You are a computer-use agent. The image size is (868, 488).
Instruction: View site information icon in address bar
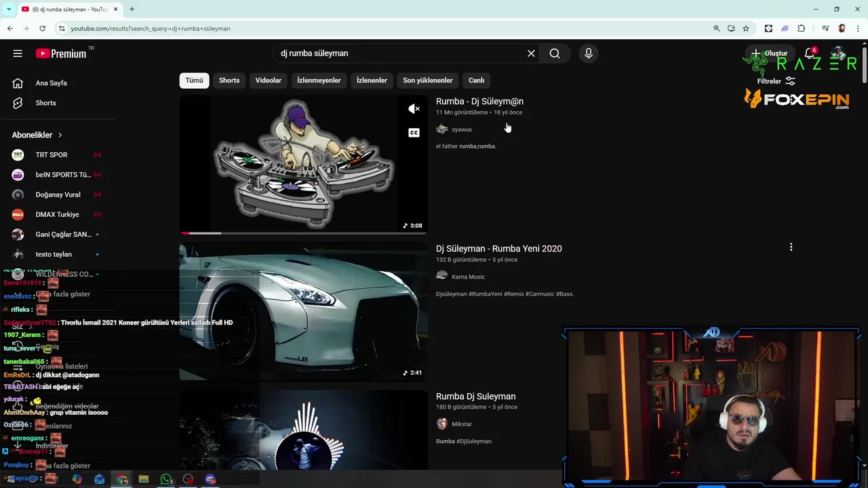[x=62, y=28]
